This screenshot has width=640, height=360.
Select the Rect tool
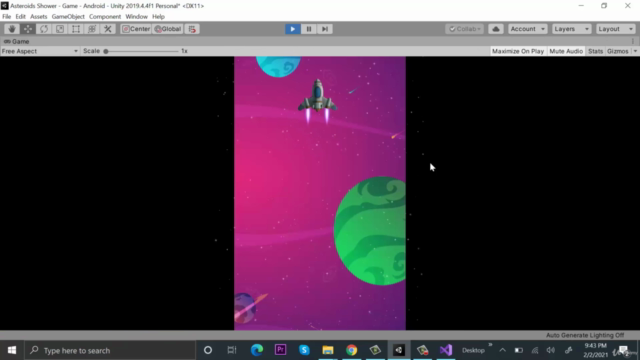pos(76,29)
